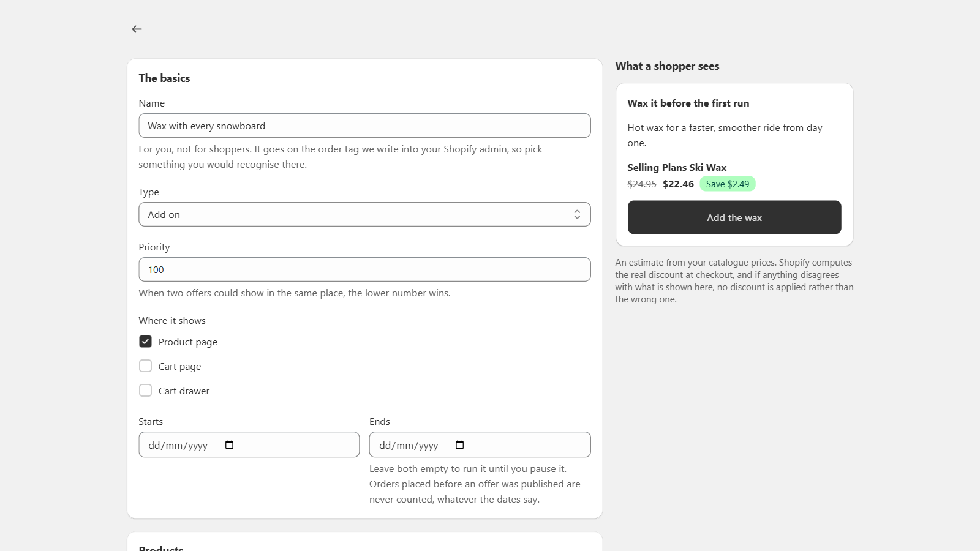Open the Starts date calendar picker icon
980x551 pixels.
click(x=229, y=445)
